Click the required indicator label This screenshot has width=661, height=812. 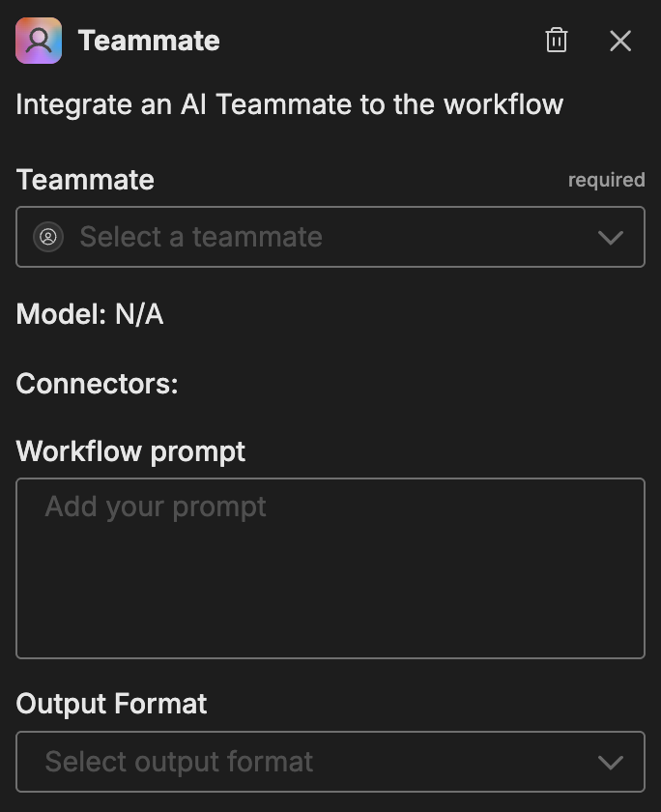607,180
